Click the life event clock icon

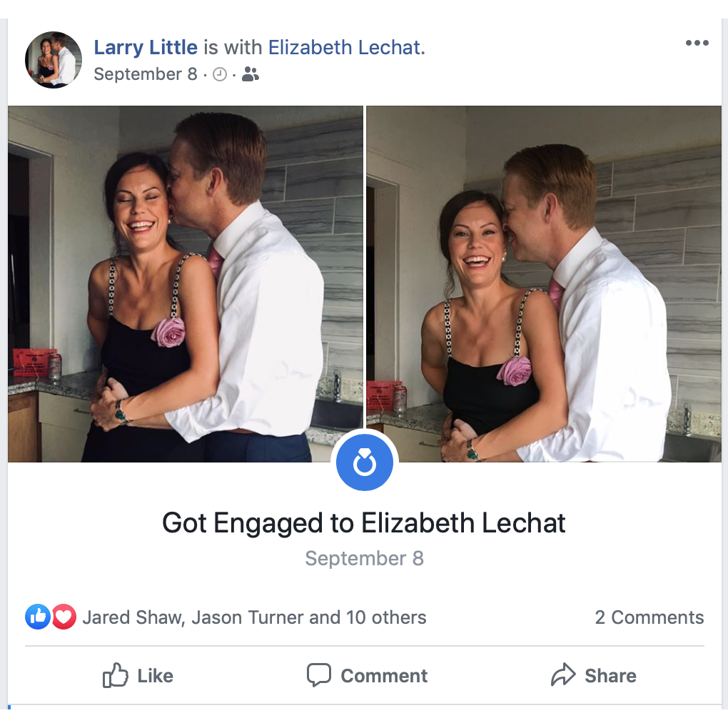220,74
